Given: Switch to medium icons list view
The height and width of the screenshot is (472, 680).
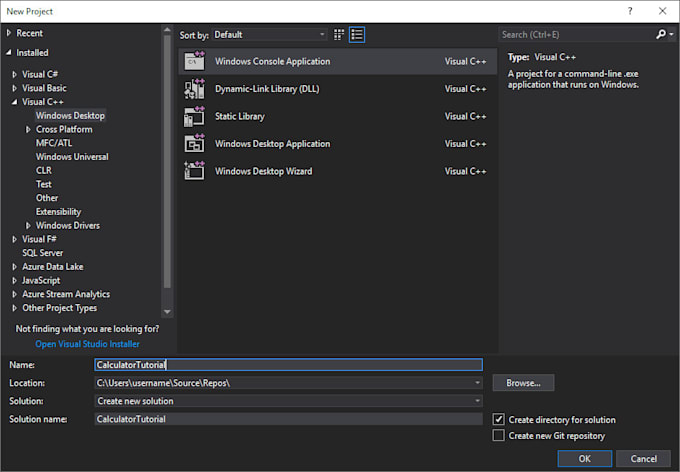Looking at the screenshot, I should coord(357,35).
